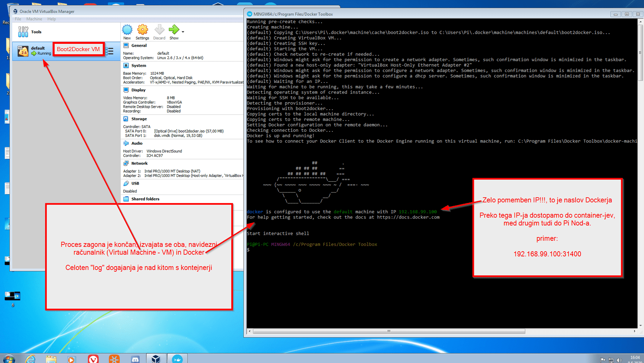
Task: Click the VirtualBox title bar cube icon
Action: click(x=15, y=11)
